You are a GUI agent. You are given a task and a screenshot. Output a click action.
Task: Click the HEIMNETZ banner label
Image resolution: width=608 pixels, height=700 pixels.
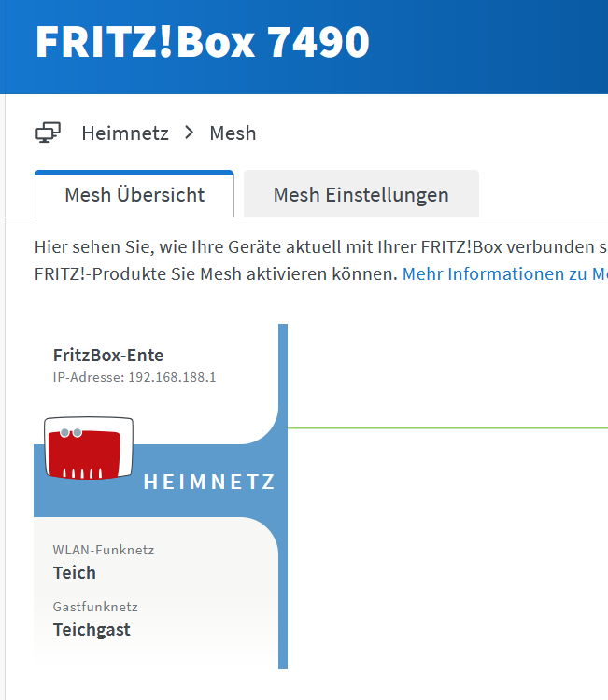[x=209, y=482]
